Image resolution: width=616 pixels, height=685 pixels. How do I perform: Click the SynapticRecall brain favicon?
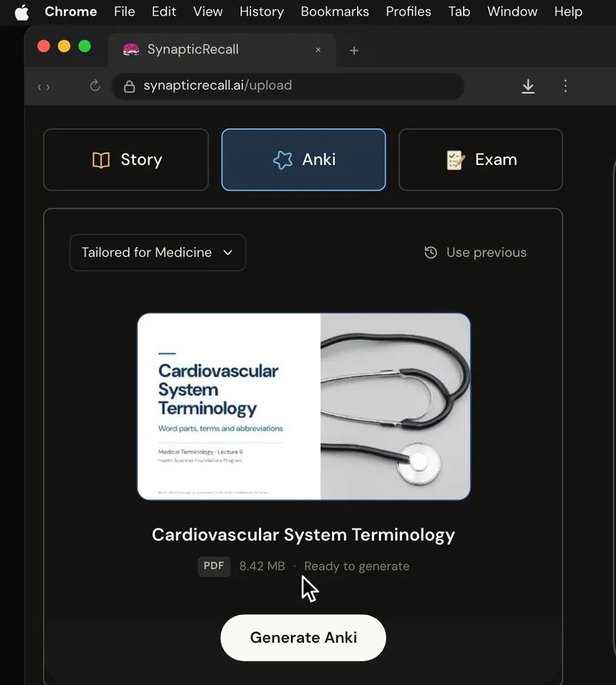[131, 50]
